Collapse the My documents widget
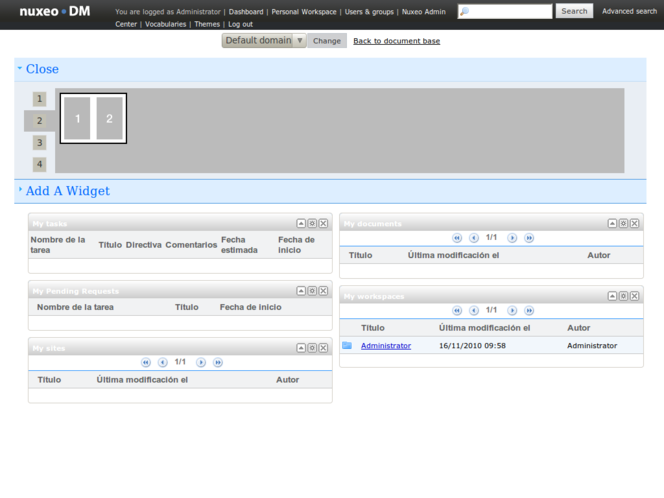 point(613,223)
